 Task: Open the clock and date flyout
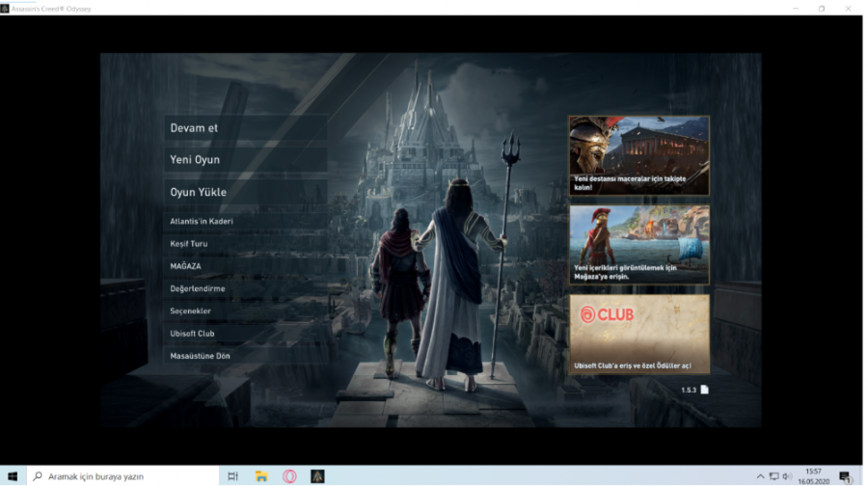coord(813,476)
